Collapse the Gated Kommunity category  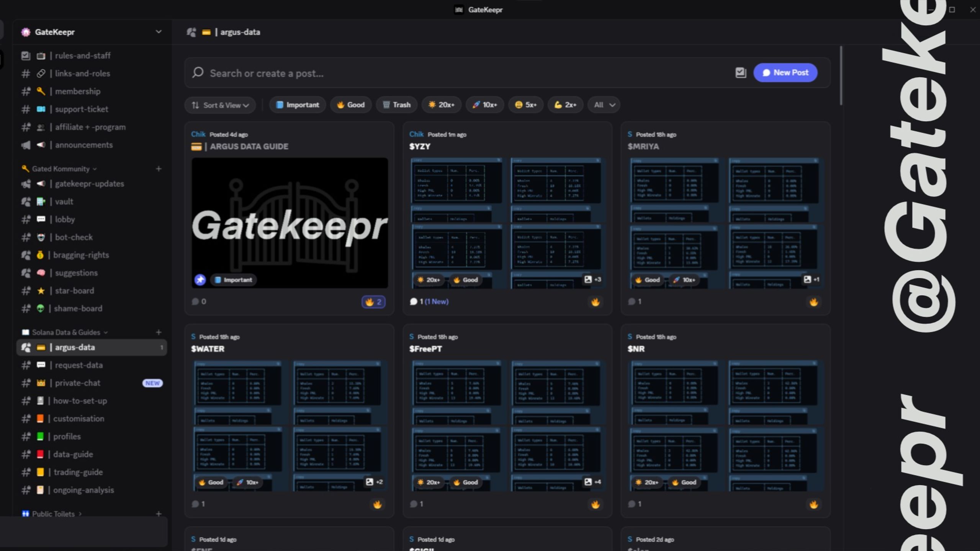click(61, 169)
